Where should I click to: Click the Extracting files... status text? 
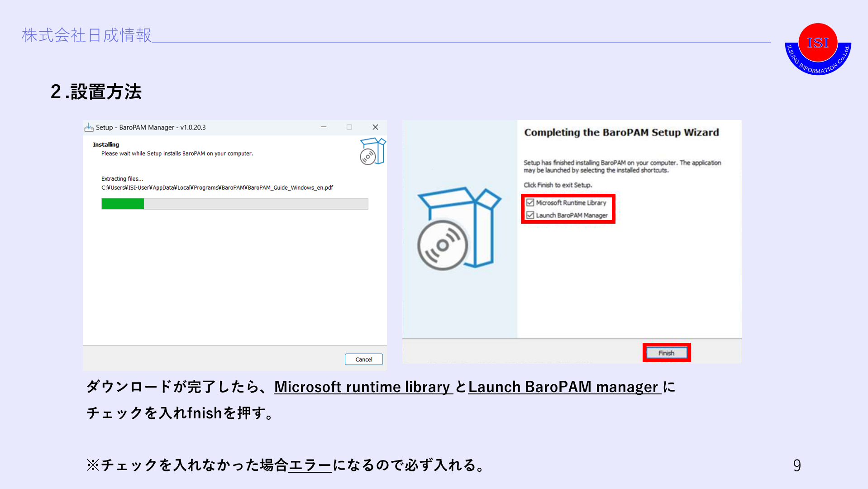(x=122, y=179)
